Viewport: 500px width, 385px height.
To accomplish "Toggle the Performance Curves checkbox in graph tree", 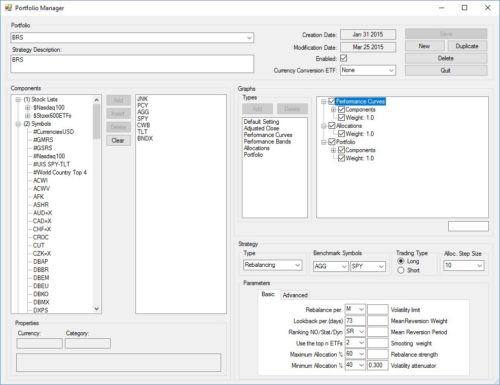I will click(x=331, y=101).
